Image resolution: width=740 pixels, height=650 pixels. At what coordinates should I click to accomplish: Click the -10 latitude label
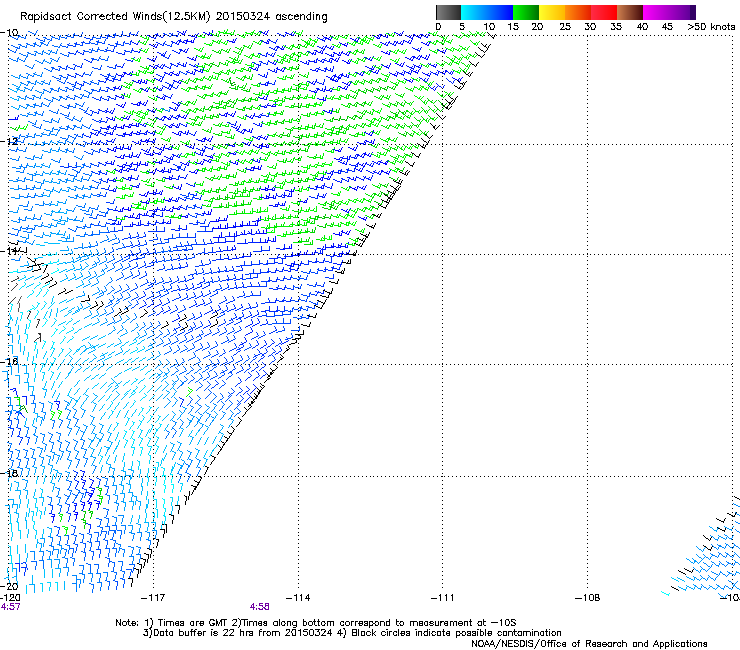[9, 33]
